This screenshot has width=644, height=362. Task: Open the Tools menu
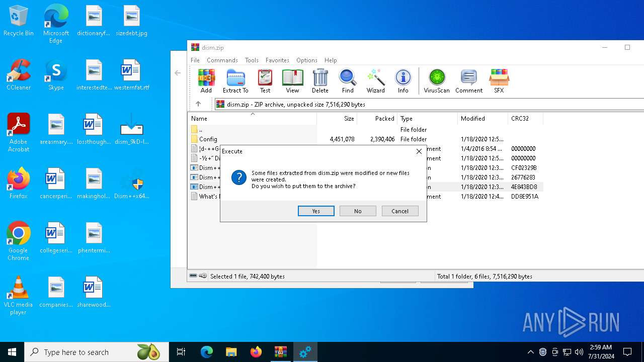(252, 60)
